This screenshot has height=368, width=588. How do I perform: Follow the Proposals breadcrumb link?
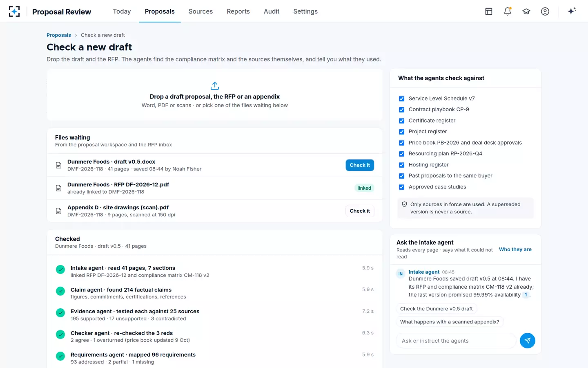coord(59,35)
